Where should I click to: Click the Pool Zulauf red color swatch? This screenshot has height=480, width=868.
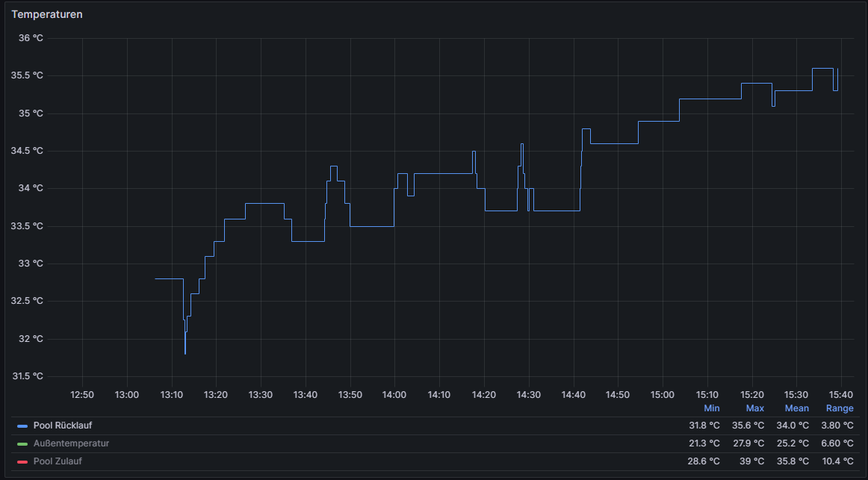tap(22, 461)
